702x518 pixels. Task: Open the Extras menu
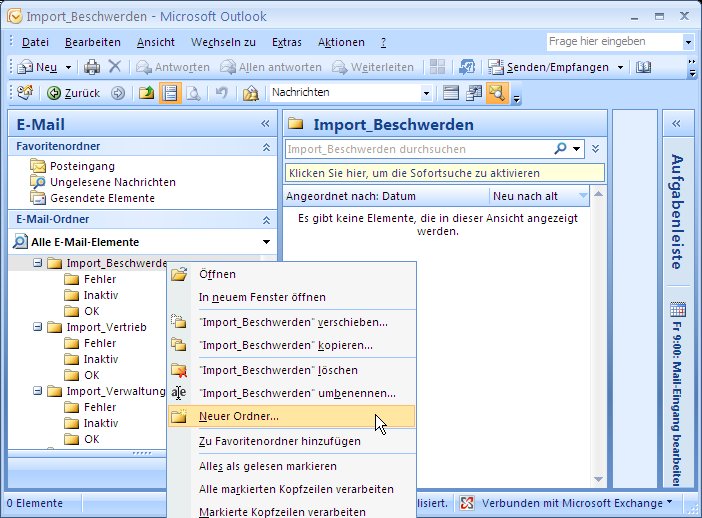pos(286,42)
